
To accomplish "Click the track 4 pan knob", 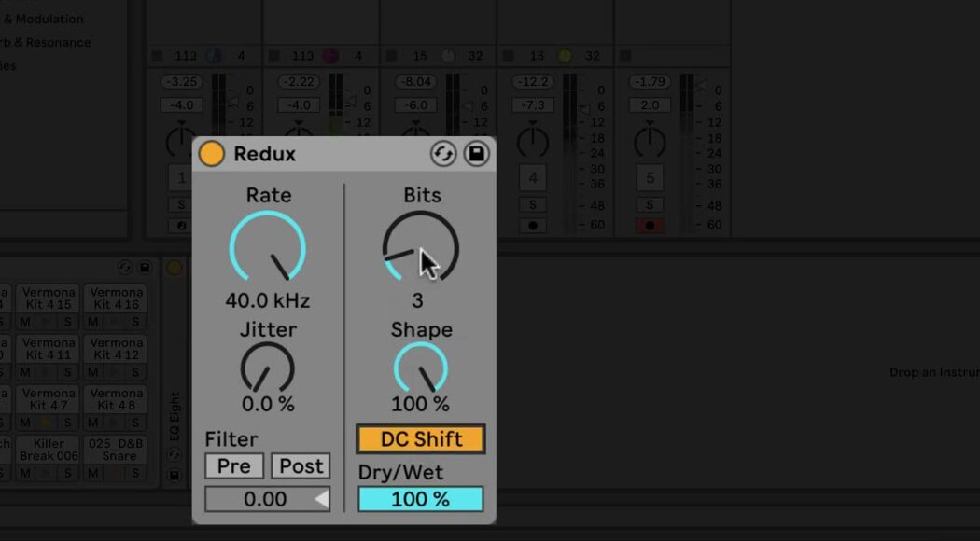I will pos(533,141).
